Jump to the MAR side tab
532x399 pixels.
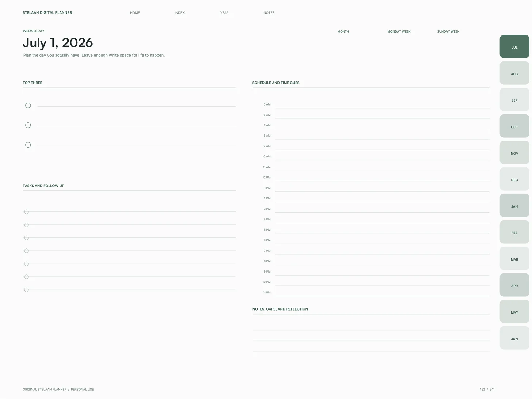(x=514, y=258)
